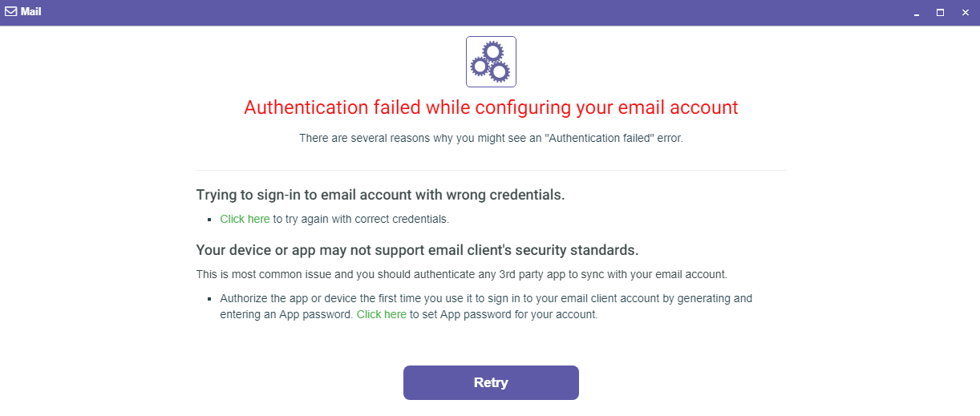This screenshot has width=980, height=416.
Task: Click the horizontal divider line below the subtitle
Action: coord(491,170)
